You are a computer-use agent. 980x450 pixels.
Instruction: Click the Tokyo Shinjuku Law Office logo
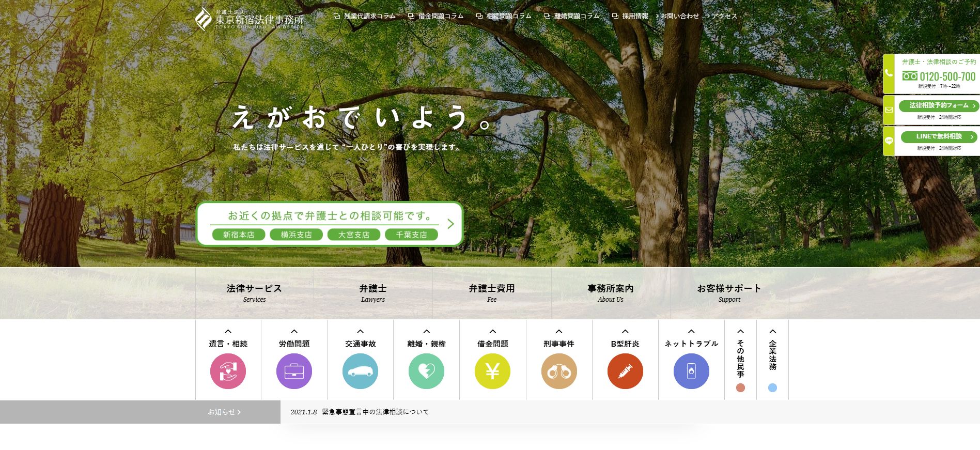(250, 19)
